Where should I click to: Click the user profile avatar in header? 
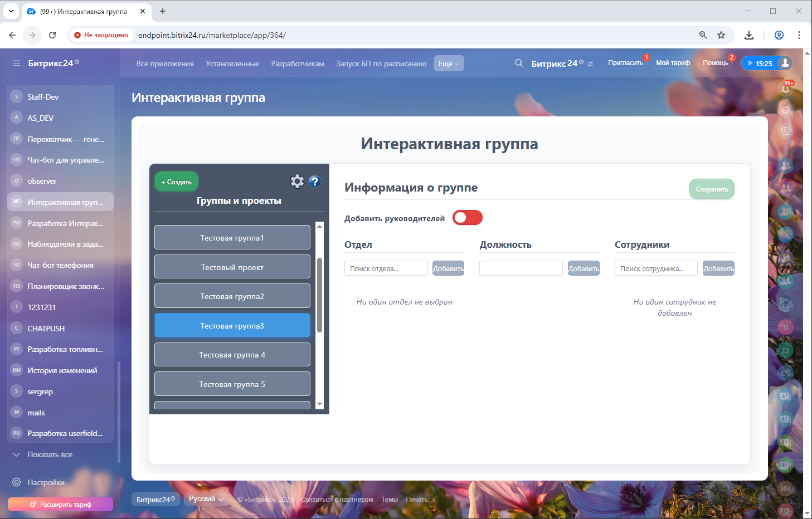point(785,63)
